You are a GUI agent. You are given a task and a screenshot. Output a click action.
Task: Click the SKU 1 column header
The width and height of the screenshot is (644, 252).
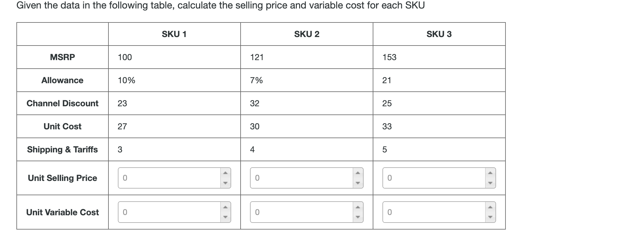pyautogui.click(x=174, y=34)
